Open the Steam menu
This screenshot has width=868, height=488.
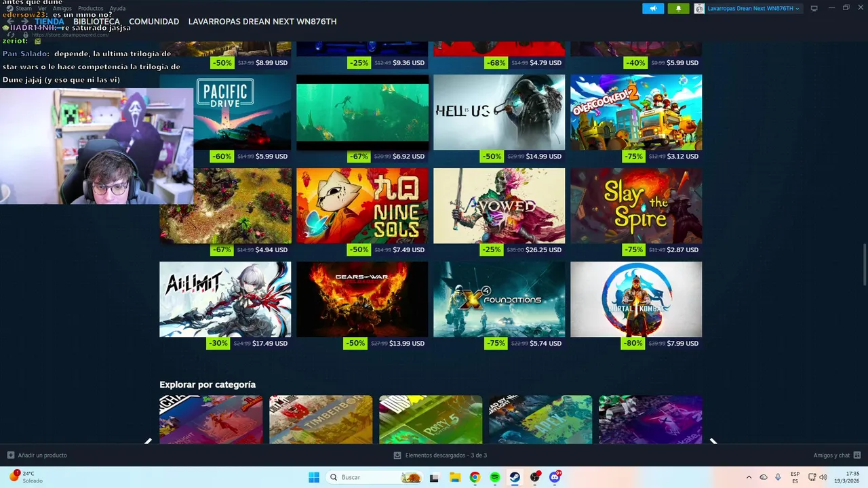pos(24,9)
